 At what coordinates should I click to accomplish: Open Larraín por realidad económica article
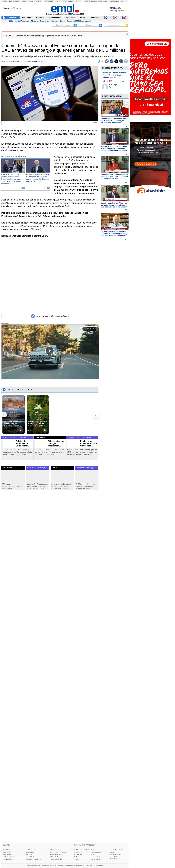(115, 233)
